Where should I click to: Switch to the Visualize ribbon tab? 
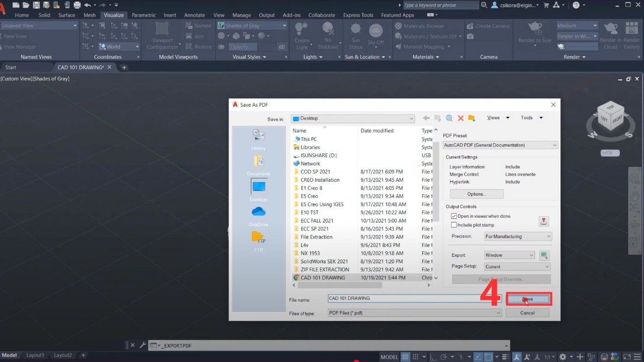[x=113, y=15]
